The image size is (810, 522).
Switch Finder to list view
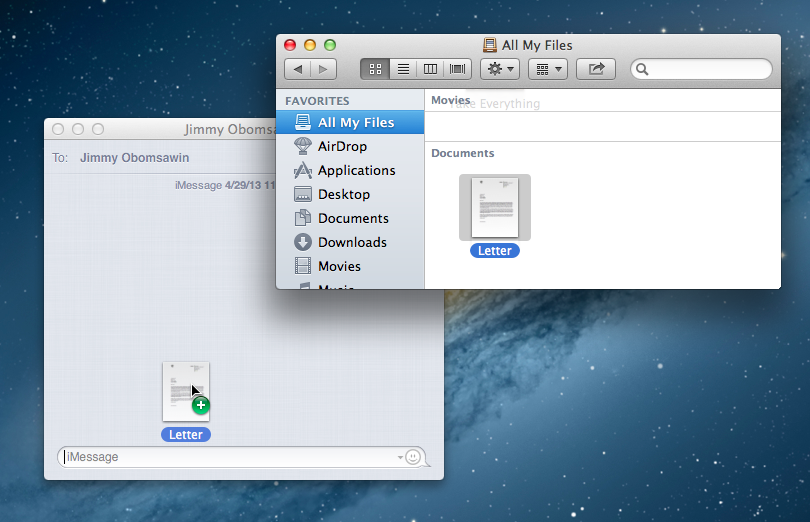coord(403,69)
